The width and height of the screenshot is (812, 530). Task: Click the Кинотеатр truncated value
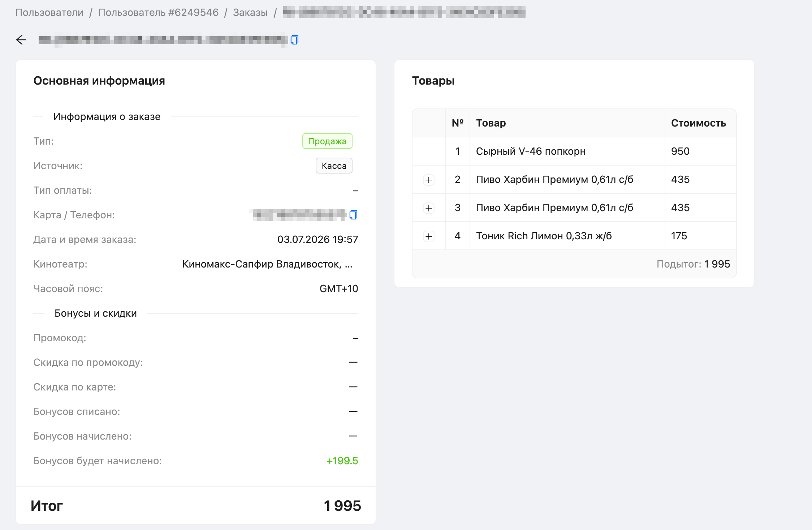[267, 264]
